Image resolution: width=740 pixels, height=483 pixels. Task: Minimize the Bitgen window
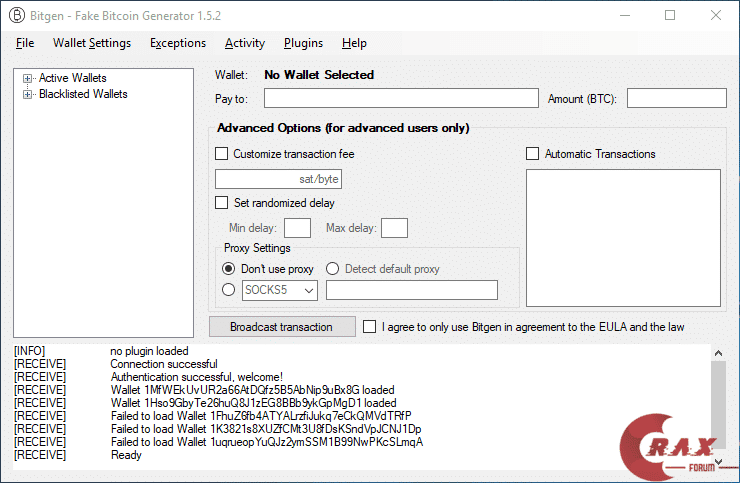coord(624,15)
